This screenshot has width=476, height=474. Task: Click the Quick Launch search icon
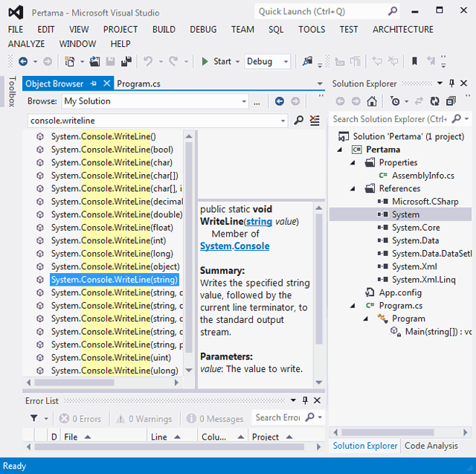[x=393, y=11]
